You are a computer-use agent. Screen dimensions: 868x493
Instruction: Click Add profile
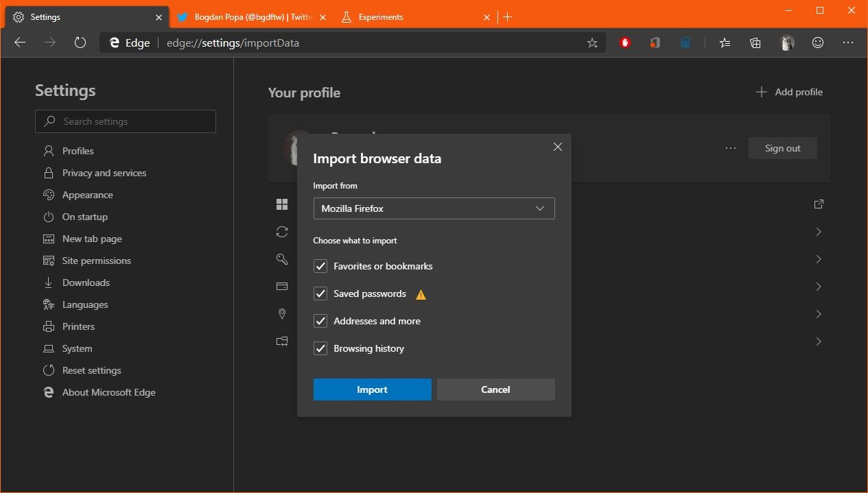point(789,92)
